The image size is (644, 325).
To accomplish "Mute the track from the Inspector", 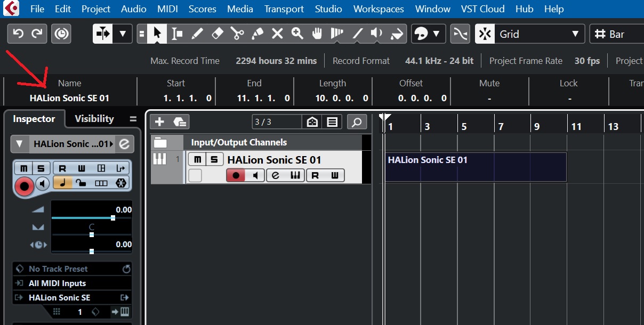I will tap(23, 168).
